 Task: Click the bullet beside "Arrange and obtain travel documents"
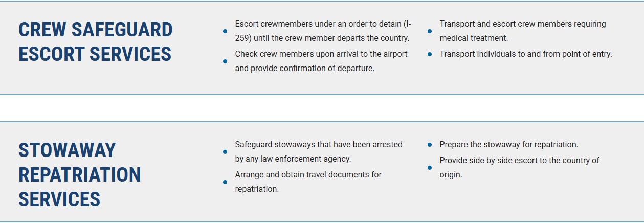pyautogui.click(x=225, y=182)
